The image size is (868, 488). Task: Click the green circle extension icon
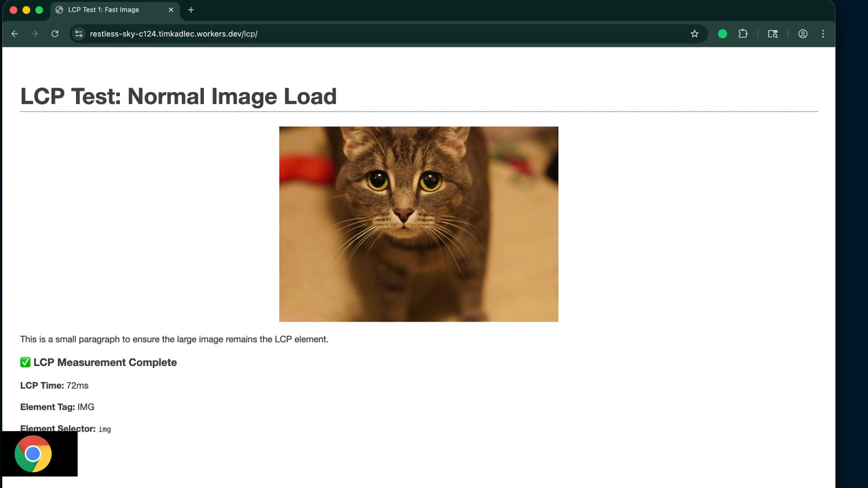tap(722, 34)
